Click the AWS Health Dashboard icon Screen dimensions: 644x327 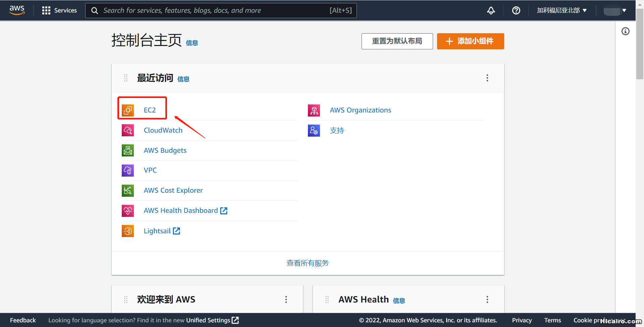pos(128,211)
